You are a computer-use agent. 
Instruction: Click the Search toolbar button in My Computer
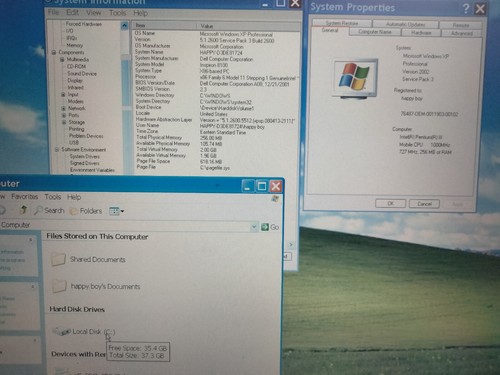coord(49,210)
